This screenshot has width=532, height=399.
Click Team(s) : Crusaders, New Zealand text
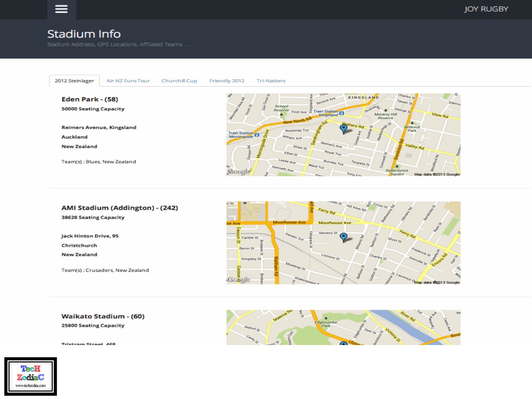pos(105,270)
